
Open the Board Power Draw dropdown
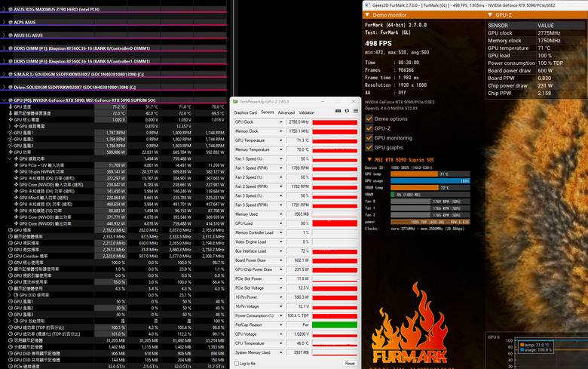tap(281, 260)
